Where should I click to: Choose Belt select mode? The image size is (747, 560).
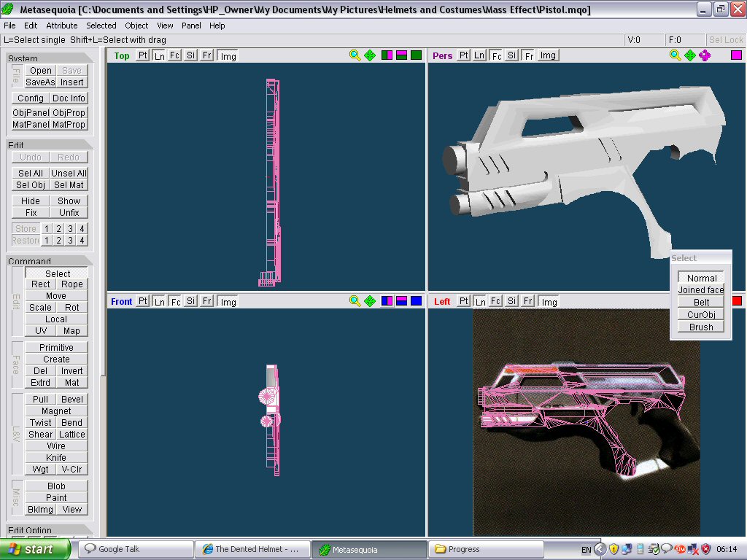click(x=701, y=302)
